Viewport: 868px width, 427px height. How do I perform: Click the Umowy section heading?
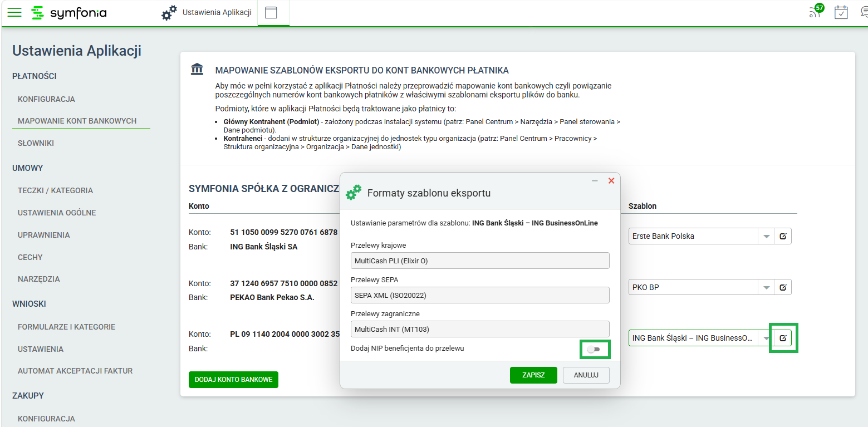coord(28,168)
